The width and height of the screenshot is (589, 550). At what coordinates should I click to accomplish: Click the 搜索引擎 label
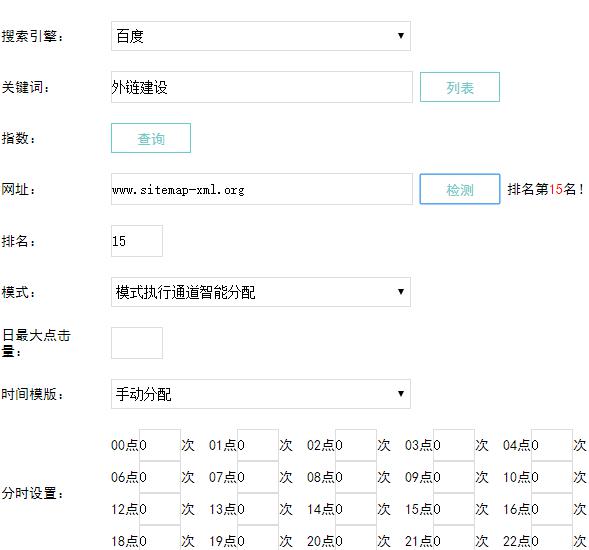33,36
